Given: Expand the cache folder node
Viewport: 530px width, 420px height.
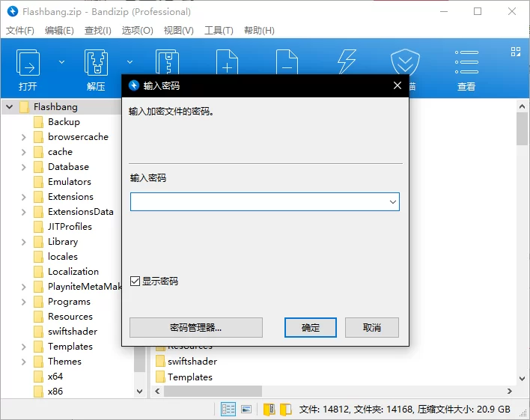Looking at the screenshot, I should tap(23, 152).
